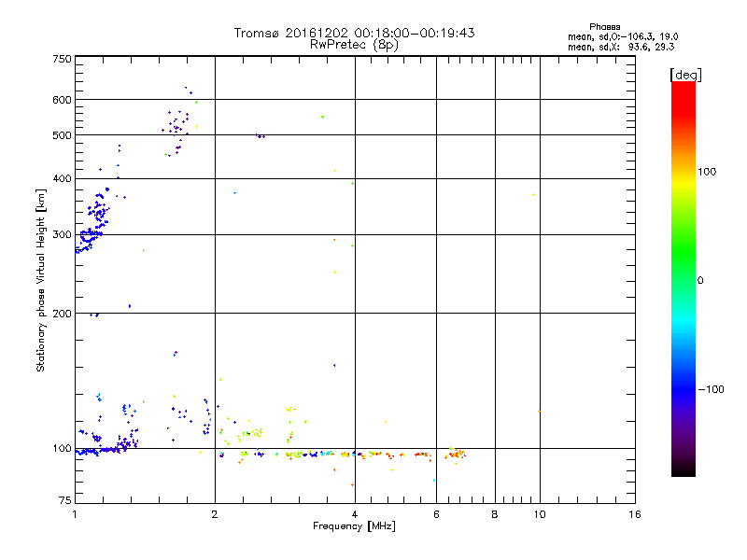Viewport: 747px width, 560px height.
Task: Click the '-100' tick label on the color bar
Action: pyautogui.click(x=711, y=389)
